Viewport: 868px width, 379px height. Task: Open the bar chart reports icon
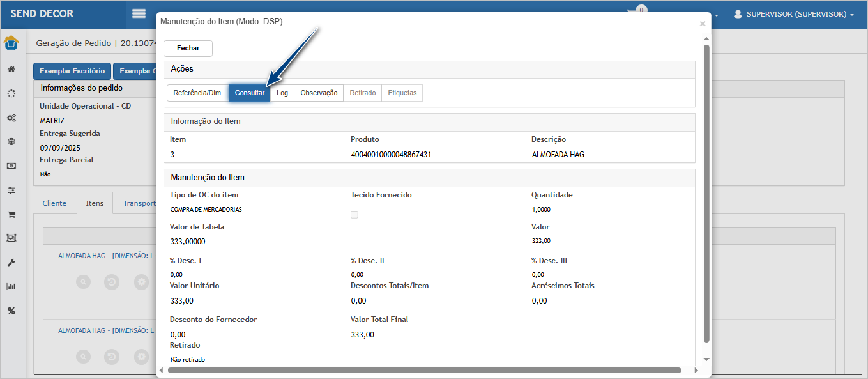pos(11,287)
